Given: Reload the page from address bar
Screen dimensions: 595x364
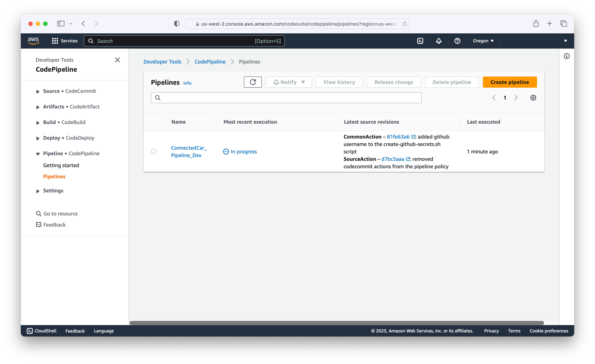Looking at the screenshot, I should [x=405, y=24].
